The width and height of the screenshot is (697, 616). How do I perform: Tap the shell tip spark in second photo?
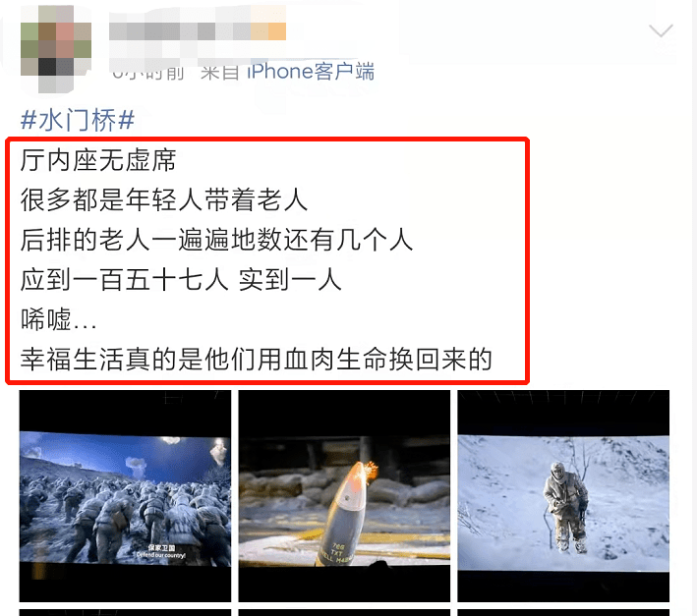pyautogui.click(x=367, y=469)
